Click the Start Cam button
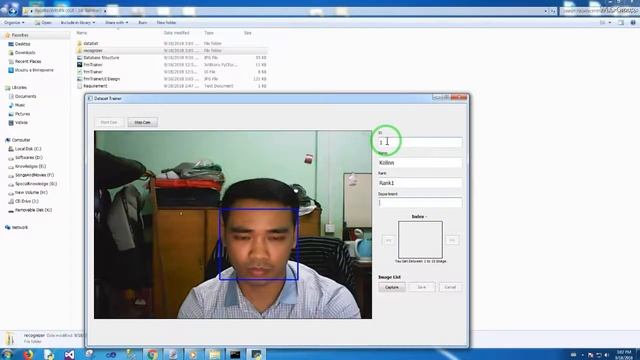Screen dimensions: 640x360 pyautogui.click(x=109, y=122)
